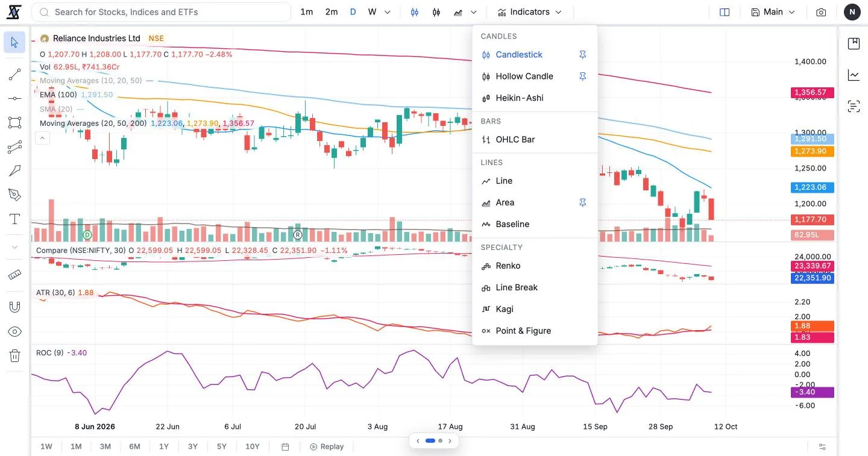Toggle the split layout view

coord(725,12)
